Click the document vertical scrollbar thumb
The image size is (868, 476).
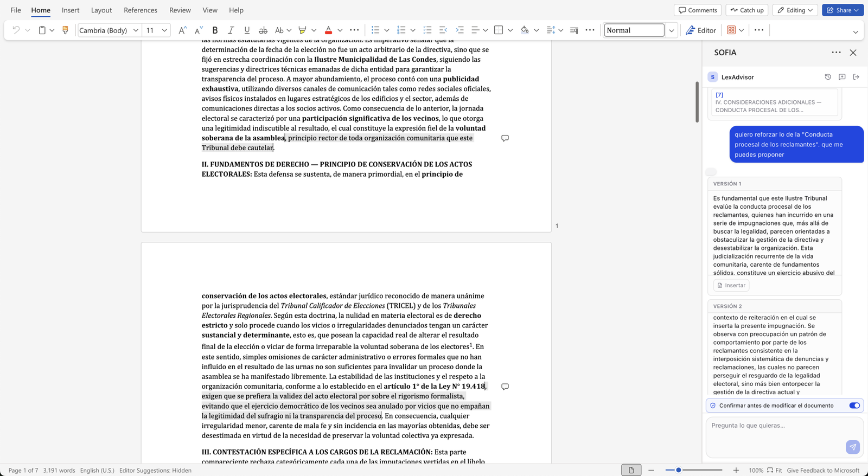click(697, 102)
